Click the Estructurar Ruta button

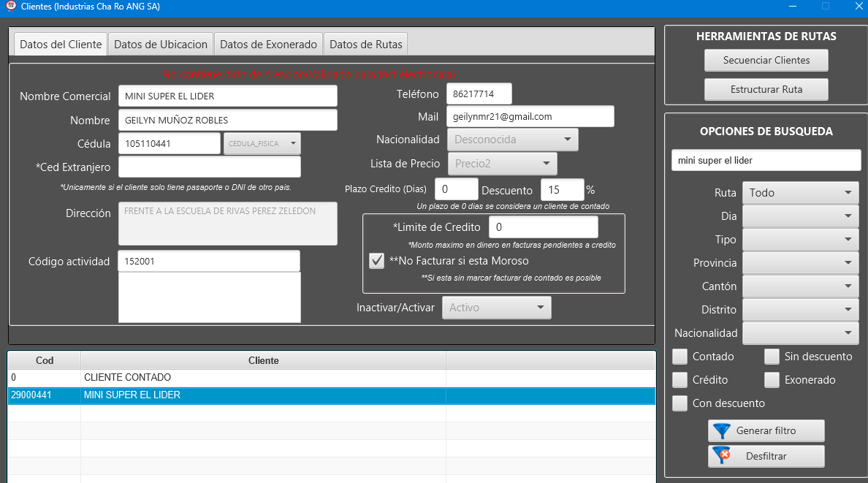766,89
